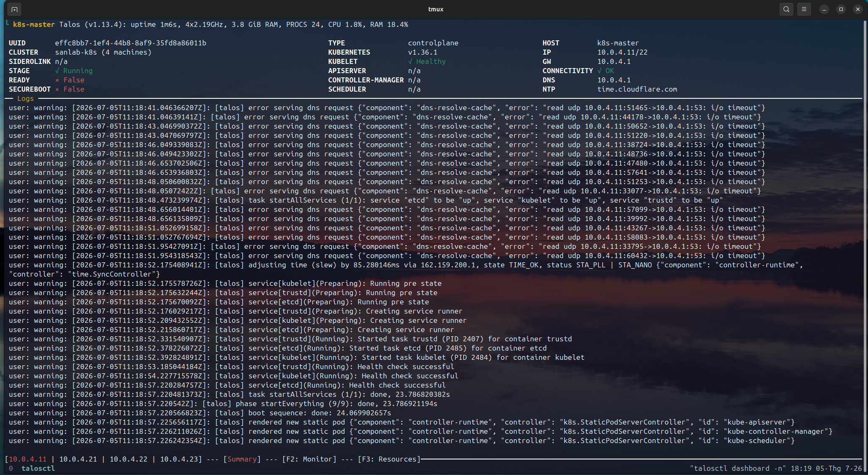Screen dimensions: 868x475
Task: Open the F2: Monitor screen
Action: pyautogui.click(x=309, y=459)
